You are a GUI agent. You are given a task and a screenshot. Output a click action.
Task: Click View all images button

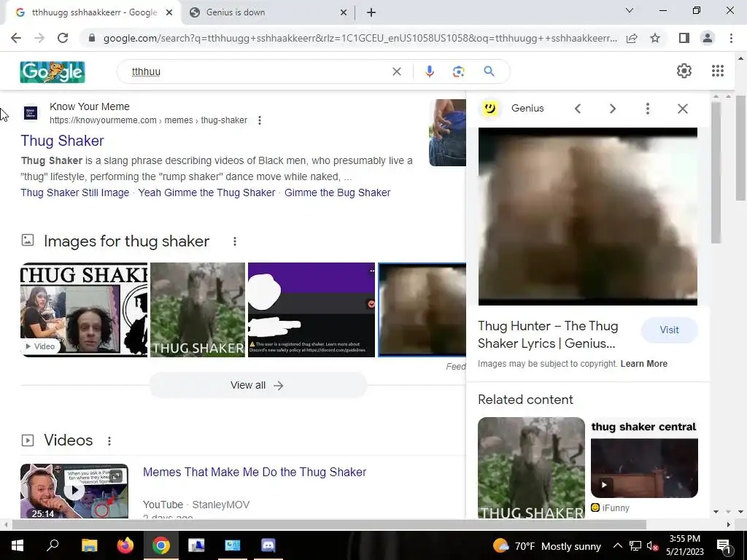258,385
